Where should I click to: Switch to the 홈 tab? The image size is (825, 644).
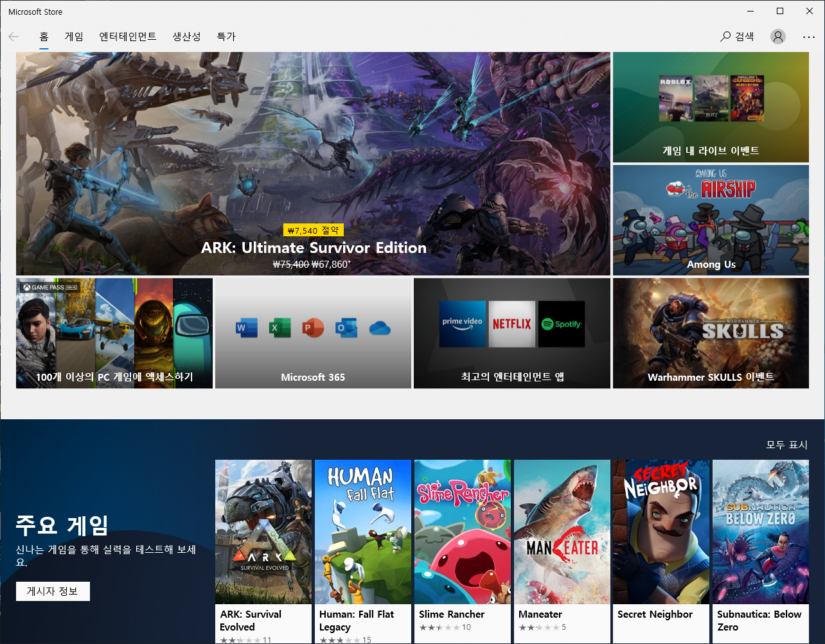click(x=44, y=37)
